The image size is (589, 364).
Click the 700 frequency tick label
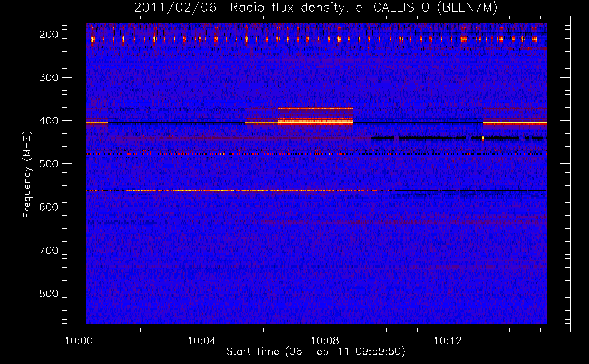tap(49, 250)
